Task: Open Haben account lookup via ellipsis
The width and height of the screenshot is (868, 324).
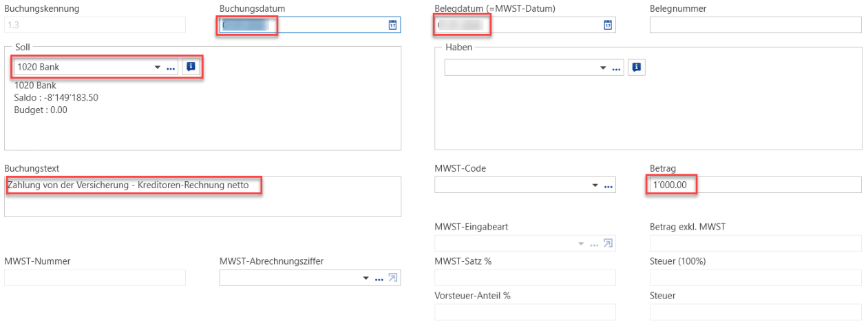Action: coord(617,68)
